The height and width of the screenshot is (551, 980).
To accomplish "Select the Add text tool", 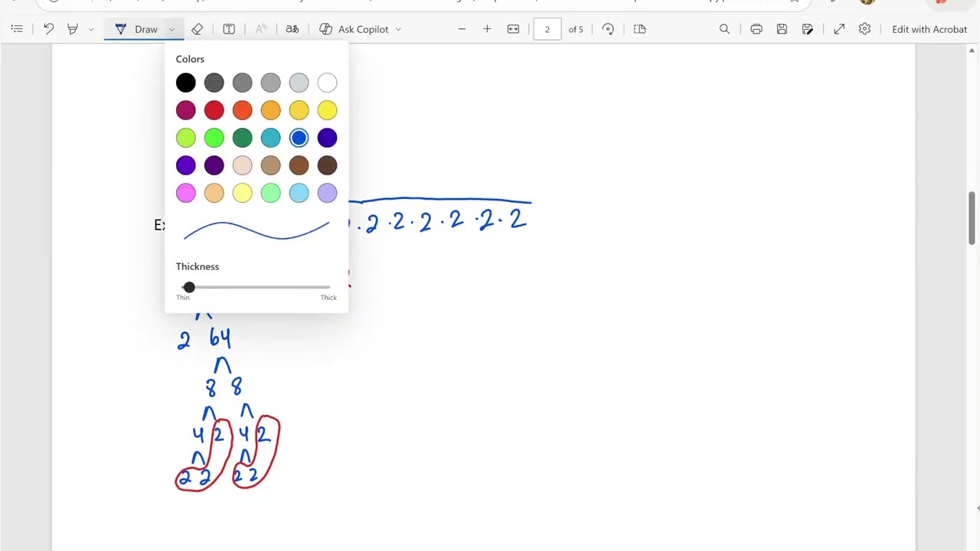I will [229, 29].
